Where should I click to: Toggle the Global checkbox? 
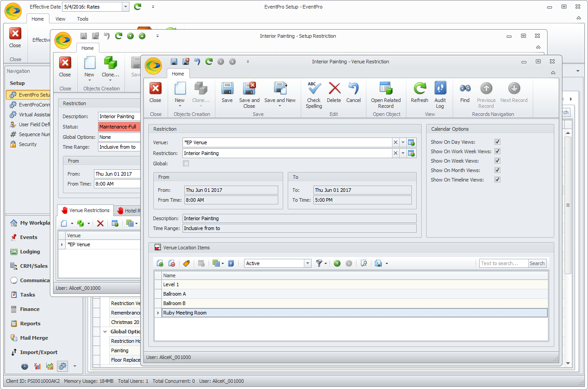click(186, 164)
